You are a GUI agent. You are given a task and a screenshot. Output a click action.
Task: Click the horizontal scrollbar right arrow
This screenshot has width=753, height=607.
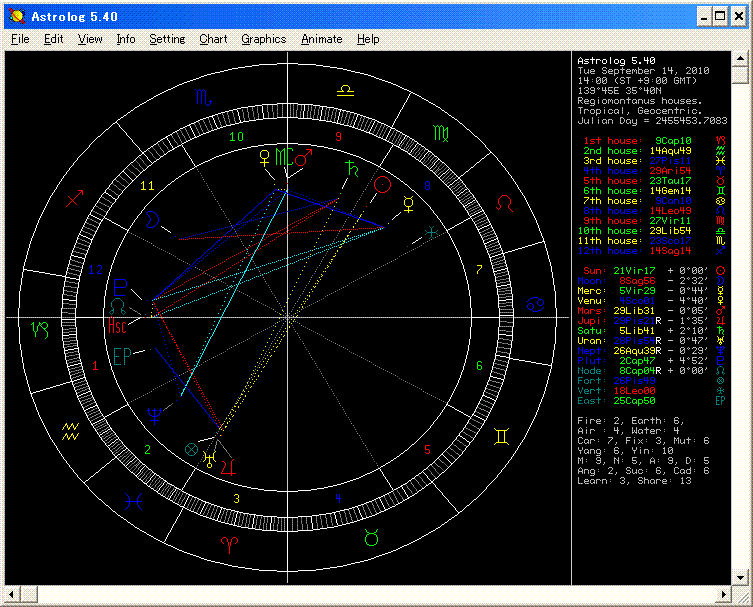(x=723, y=593)
